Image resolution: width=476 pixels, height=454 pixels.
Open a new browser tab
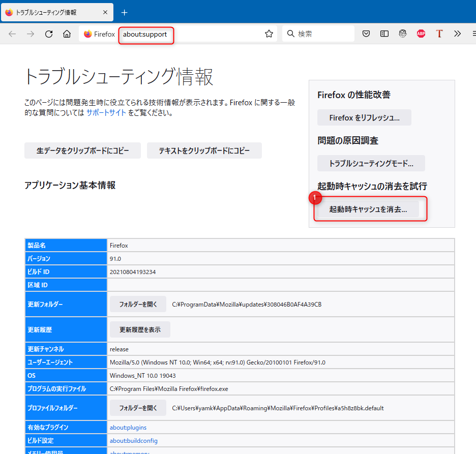tap(125, 13)
